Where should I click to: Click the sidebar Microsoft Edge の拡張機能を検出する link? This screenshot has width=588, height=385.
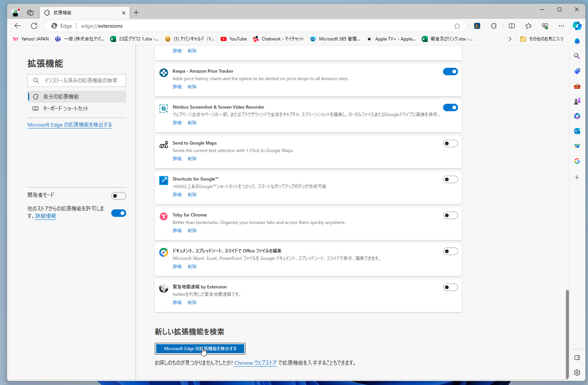(x=70, y=125)
